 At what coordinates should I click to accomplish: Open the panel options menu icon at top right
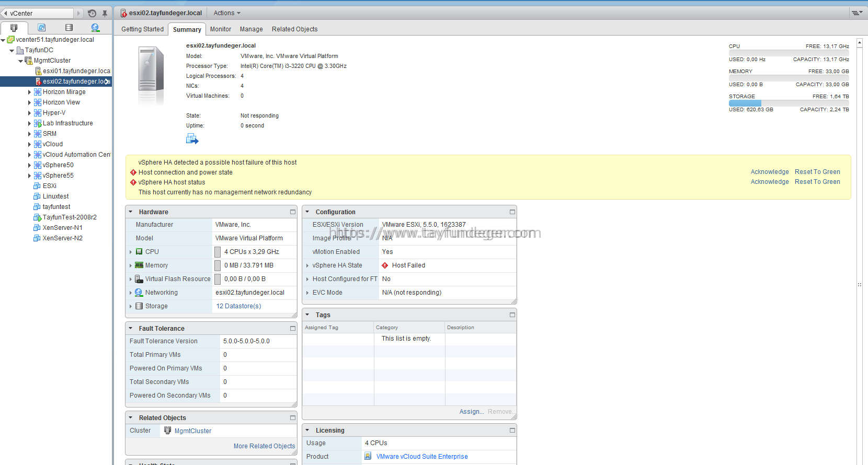click(x=857, y=13)
